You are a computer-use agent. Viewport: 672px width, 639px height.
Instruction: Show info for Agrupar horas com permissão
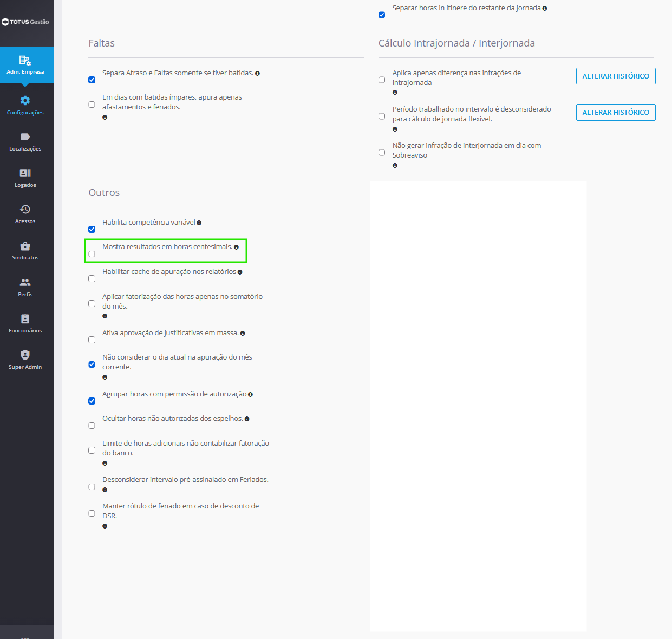coord(250,395)
